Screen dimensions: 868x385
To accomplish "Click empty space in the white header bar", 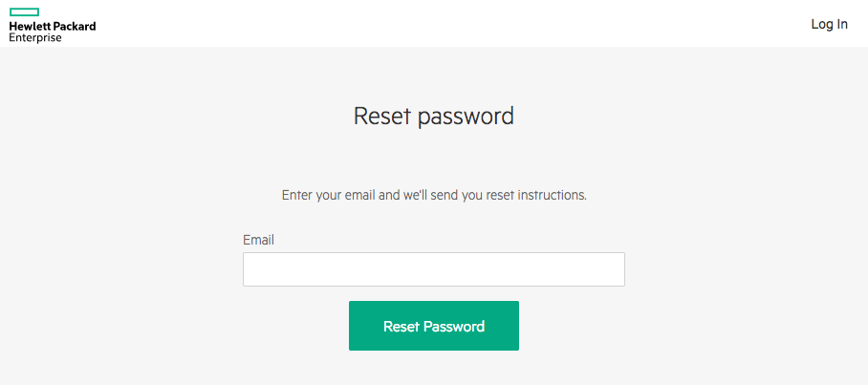I will pos(430,24).
